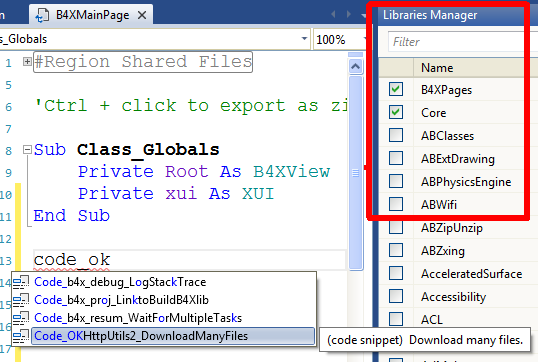Select Code_b4x_resum_WaitForMultipleTasks suggestion
Screen dimensions: 538x362
(x=173, y=318)
